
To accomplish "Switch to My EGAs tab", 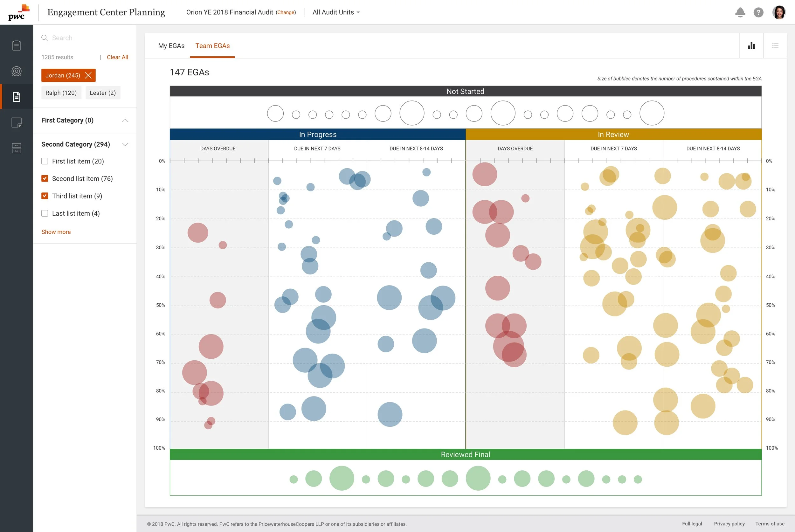I will click(171, 46).
